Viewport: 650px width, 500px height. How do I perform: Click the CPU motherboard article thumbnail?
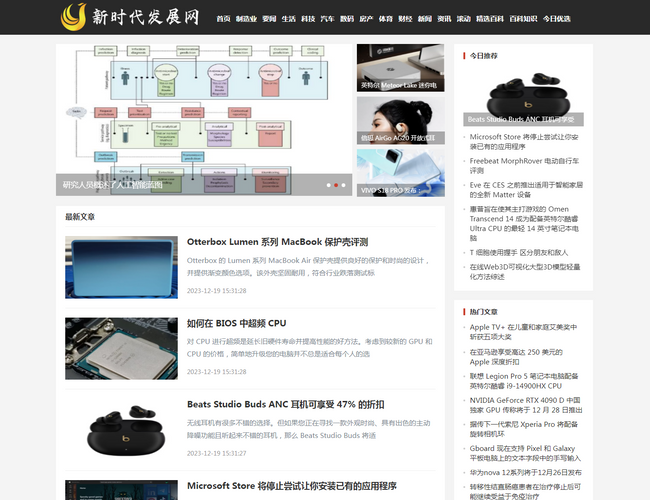[x=121, y=349]
